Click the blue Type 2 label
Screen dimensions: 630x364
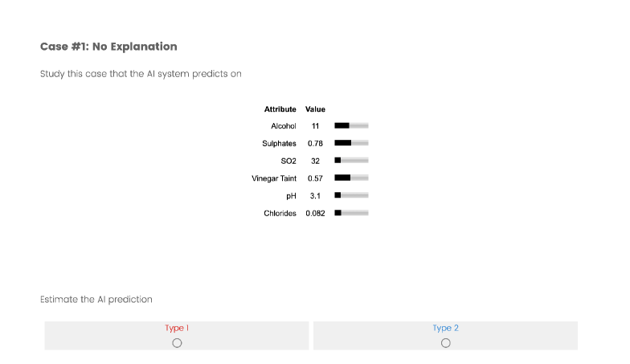coord(445,328)
